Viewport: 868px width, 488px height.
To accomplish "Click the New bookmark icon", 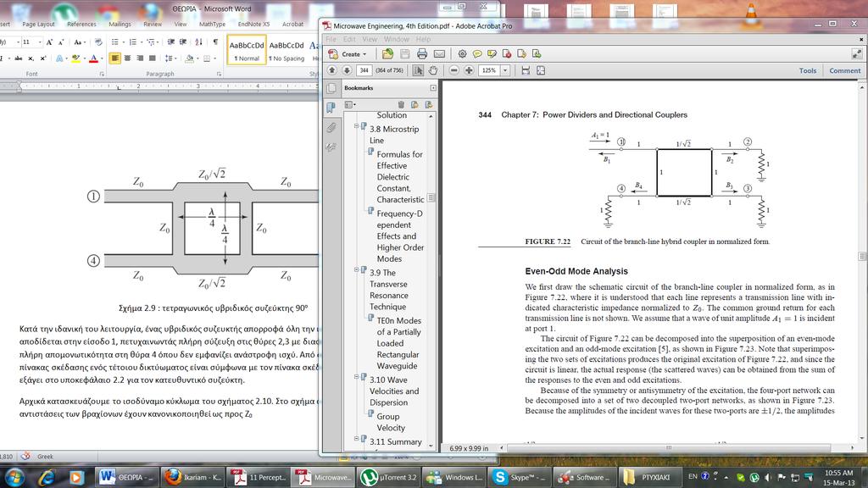I will pyautogui.click(x=415, y=104).
